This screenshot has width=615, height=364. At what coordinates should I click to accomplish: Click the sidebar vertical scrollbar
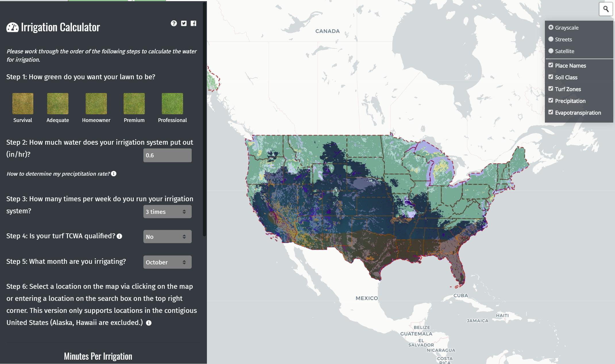pos(204,119)
